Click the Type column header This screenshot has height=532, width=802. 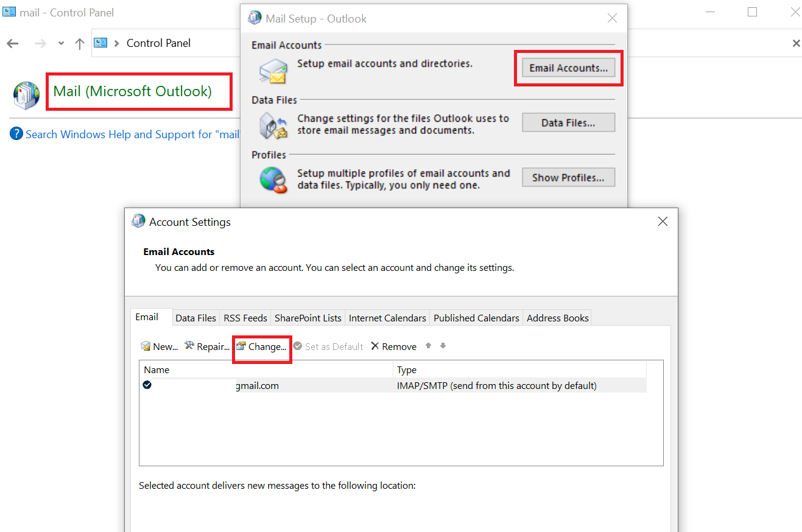point(520,369)
